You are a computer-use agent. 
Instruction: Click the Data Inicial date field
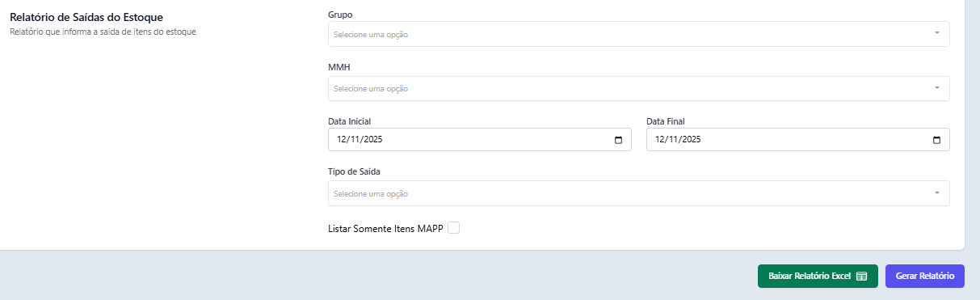480,140
